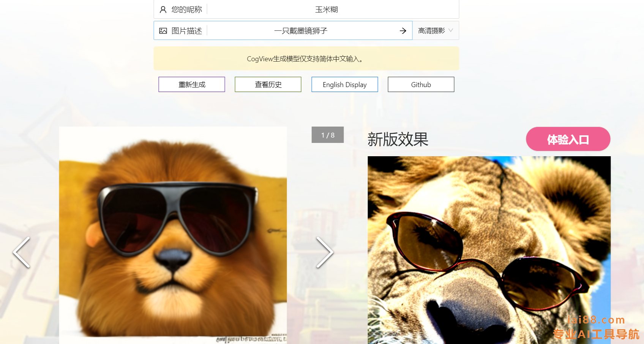Click the pink 体验入口 button

pyautogui.click(x=568, y=139)
